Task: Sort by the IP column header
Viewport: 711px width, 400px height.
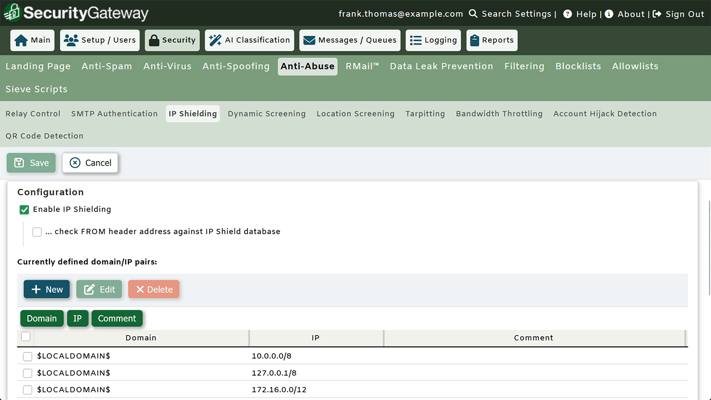Action: 316,338
